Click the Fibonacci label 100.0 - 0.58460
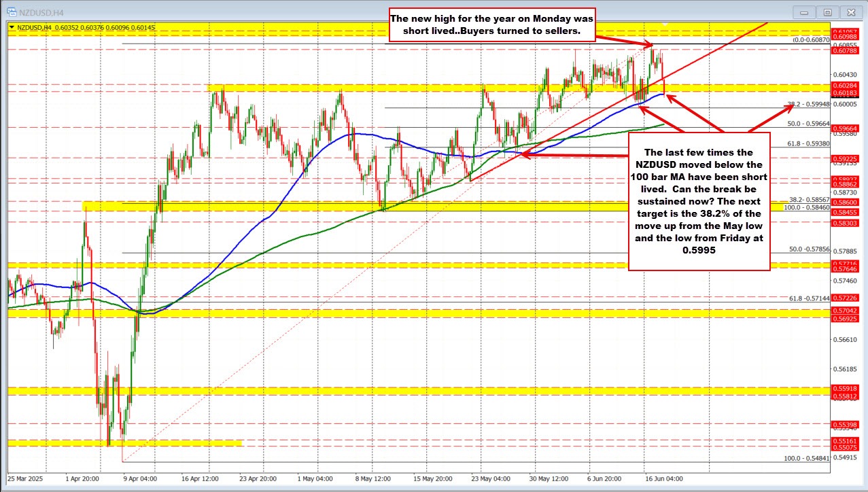This screenshot has width=868, height=492. click(807, 207)
